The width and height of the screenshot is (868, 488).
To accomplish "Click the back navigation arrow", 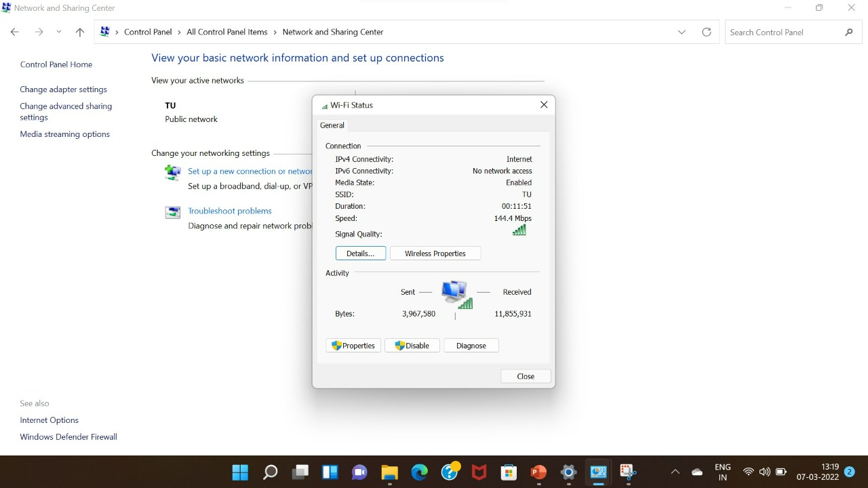I will tap(15, 32).
